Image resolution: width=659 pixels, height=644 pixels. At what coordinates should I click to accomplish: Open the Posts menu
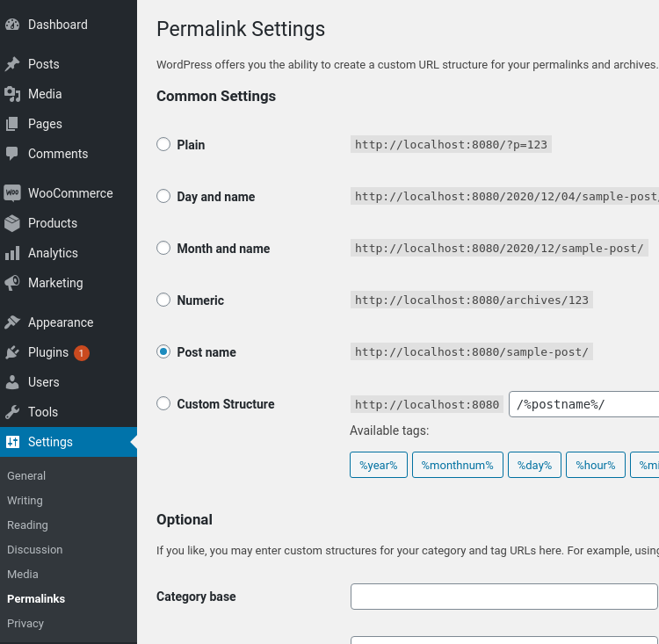tap(69, 64)
